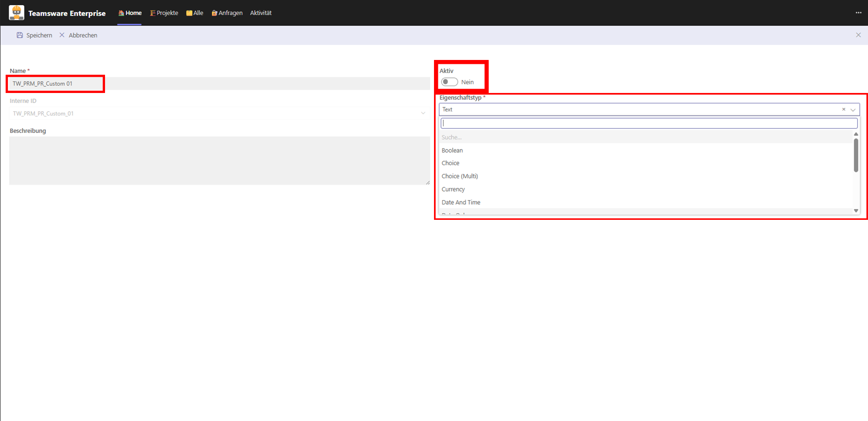The height and width of the screenshot is (421, 868).
Task: Select Boolean from property type list
Action: click(452, 150)
